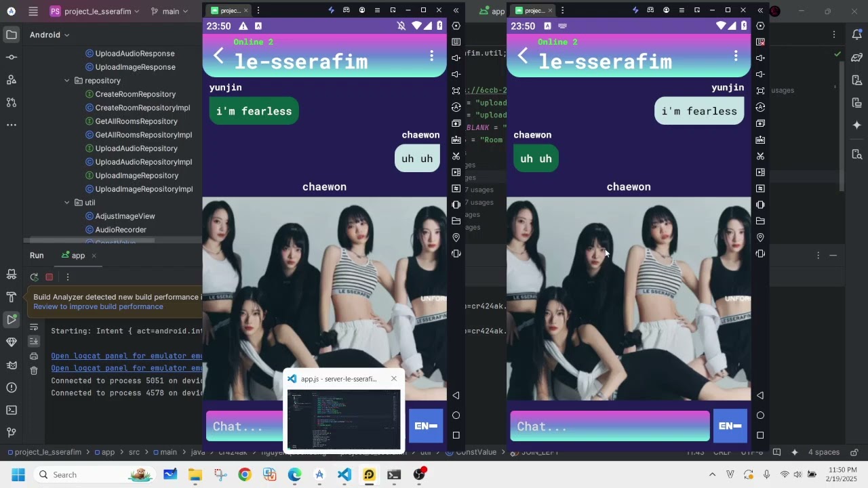
Task: Open Android project view dropdown
Action: (50, 35)
